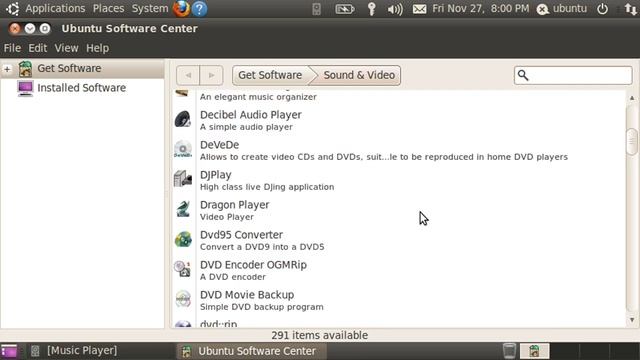This screenshot has width=640, height=360.
Task: Open the Edit menu
Action: tap(38, 48)
